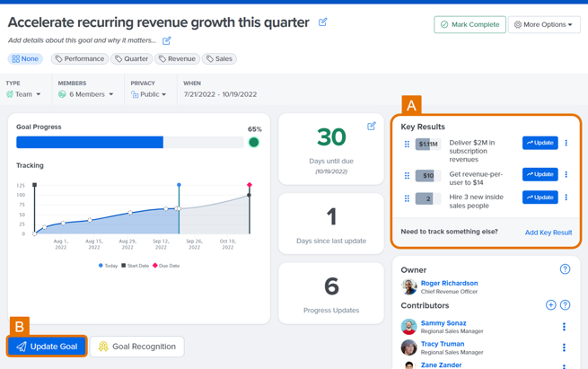This screenshot has height=369, width=588.
Task: Click the Sales tag
Action: pos(219,59)
